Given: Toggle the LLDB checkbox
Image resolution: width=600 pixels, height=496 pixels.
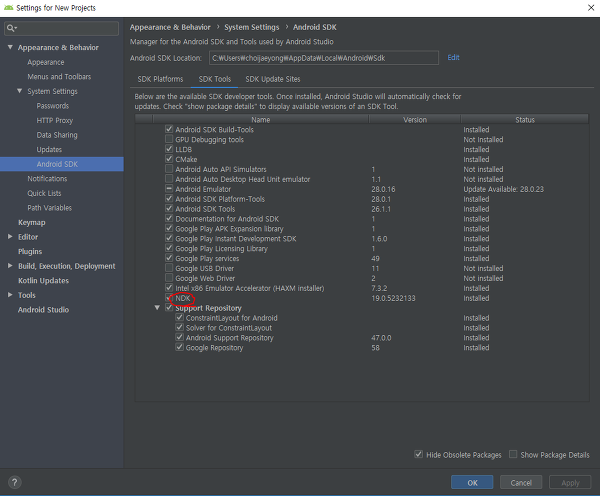Looking at the screenshot, I should [169, 149].
